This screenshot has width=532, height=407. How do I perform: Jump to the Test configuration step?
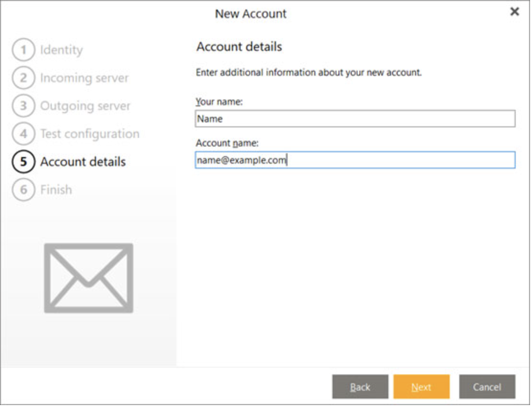point(90,134)
